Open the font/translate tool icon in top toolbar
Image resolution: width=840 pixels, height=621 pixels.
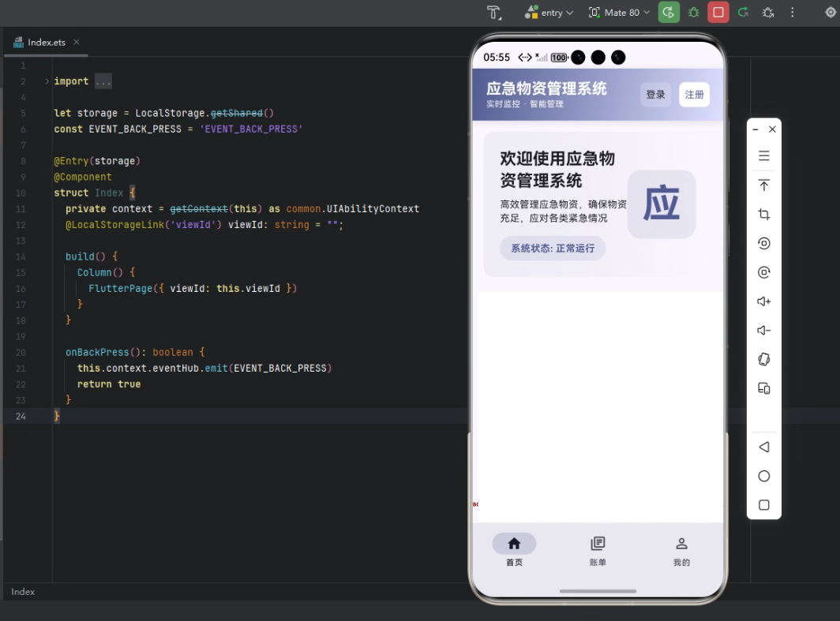click(493, 13)
